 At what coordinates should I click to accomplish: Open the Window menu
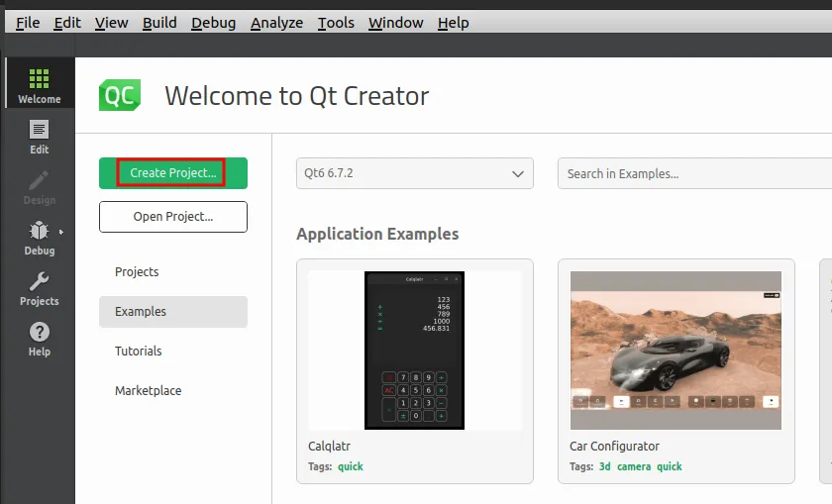[396, 23]
